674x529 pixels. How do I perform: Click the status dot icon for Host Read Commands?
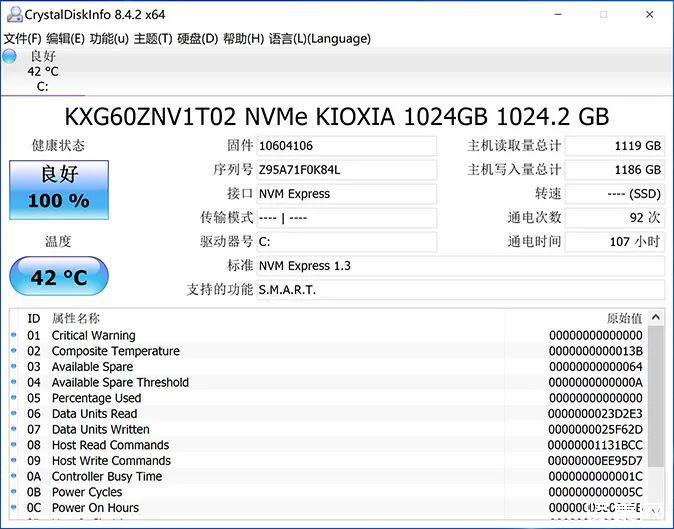click(14, 445)
